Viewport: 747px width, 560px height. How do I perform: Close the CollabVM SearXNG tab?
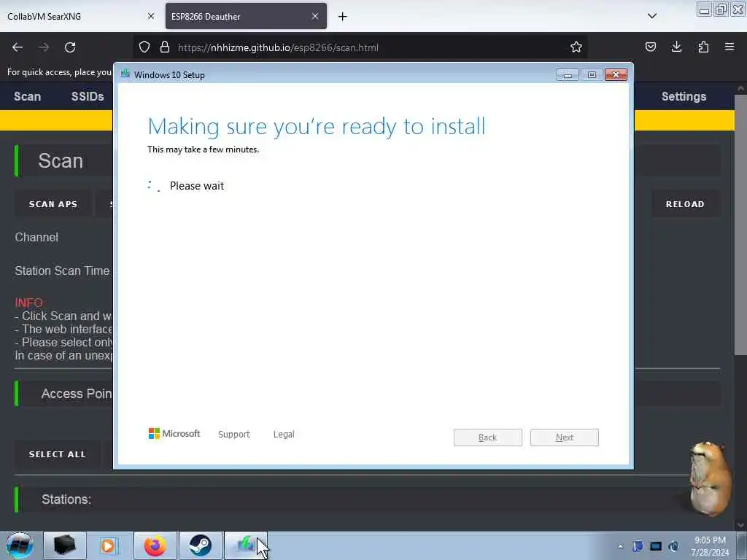pos(151,16)
